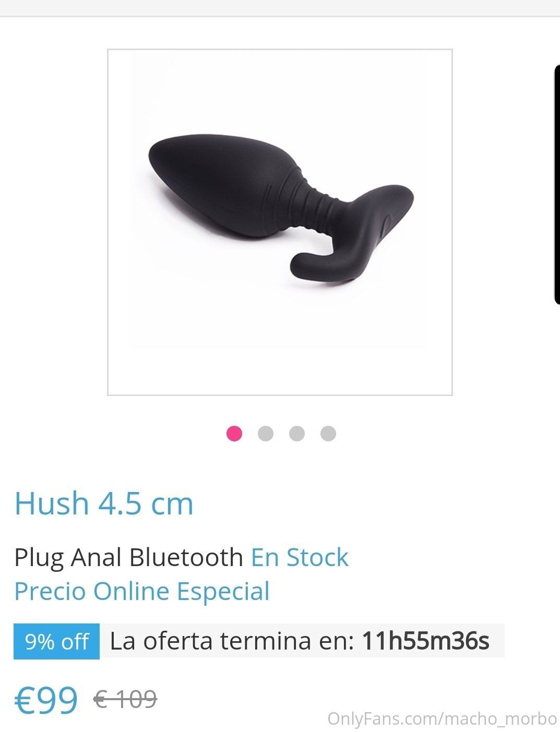Click the Plug Anal Bluetooth description text

coord(129,557)
